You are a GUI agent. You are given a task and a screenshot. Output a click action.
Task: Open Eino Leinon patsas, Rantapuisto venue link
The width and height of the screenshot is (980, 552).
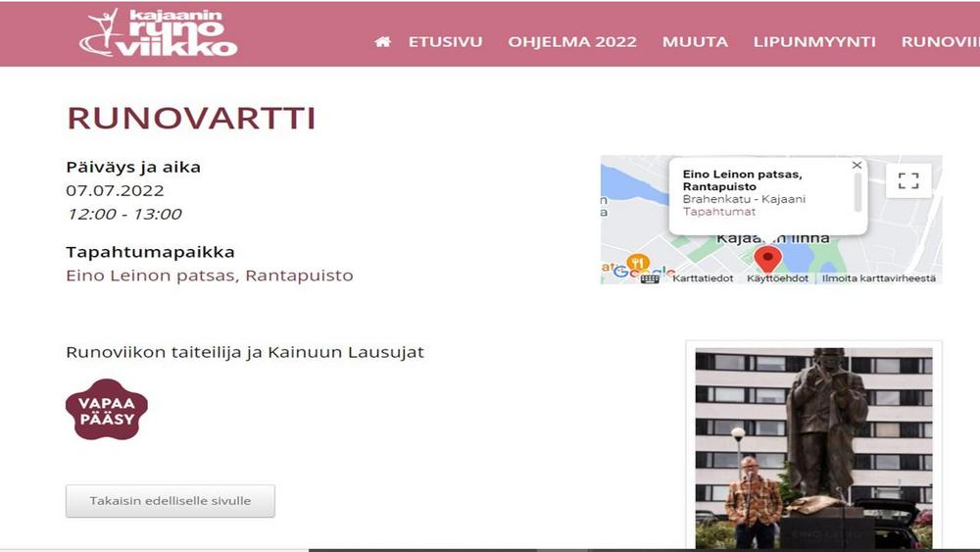pos(209,276)
